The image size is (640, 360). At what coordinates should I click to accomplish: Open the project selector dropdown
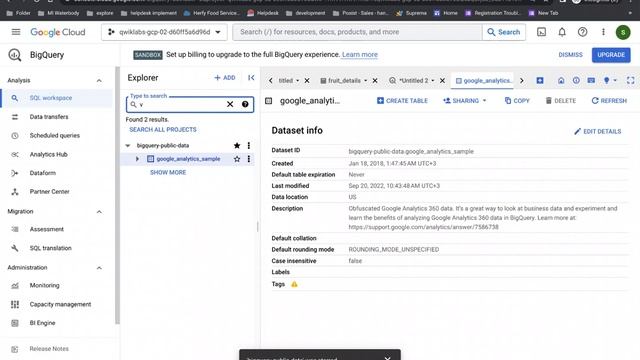pyautogui.click(x=164, y=32)
